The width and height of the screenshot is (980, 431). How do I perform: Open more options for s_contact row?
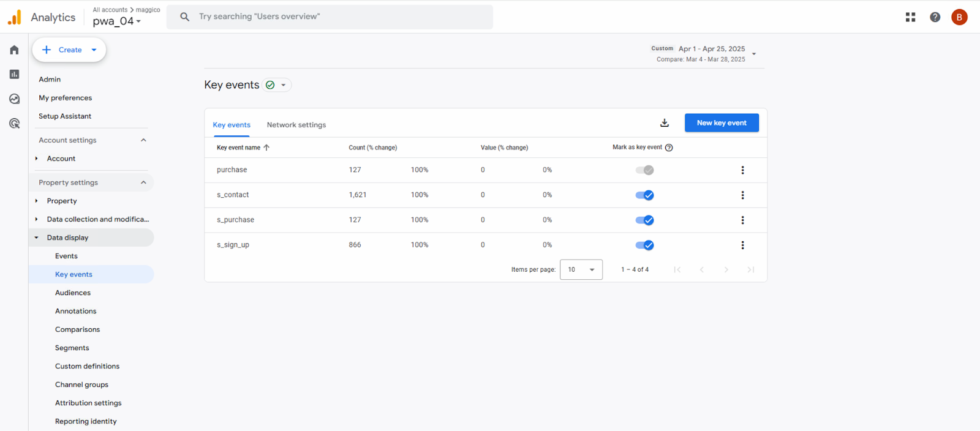pyautogui.click(x=742, y=195)
